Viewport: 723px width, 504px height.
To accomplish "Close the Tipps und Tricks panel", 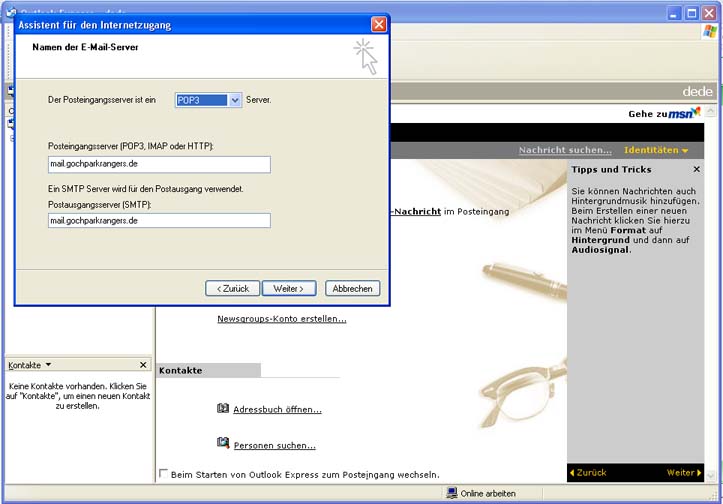I will [x=697, y=170].
